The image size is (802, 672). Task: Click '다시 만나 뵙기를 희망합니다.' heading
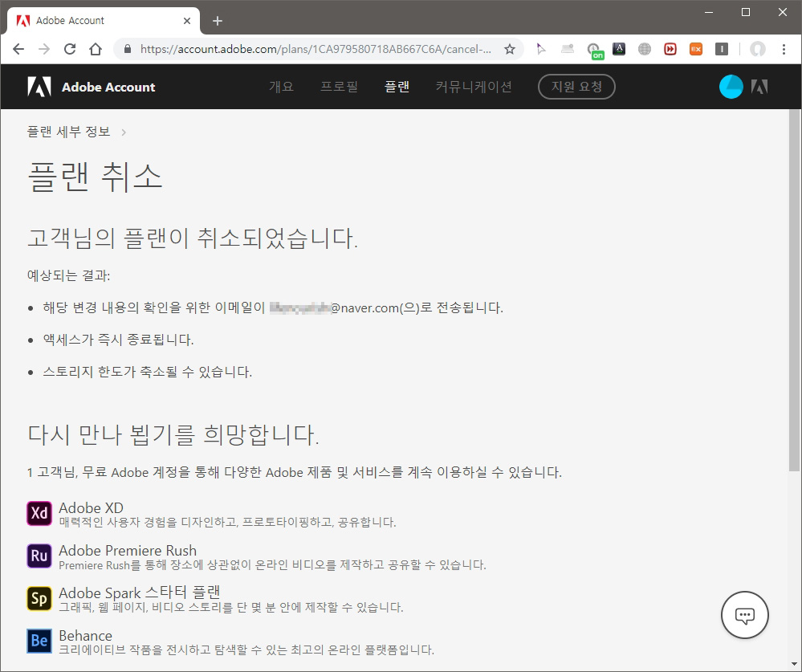tap(173, 434)
